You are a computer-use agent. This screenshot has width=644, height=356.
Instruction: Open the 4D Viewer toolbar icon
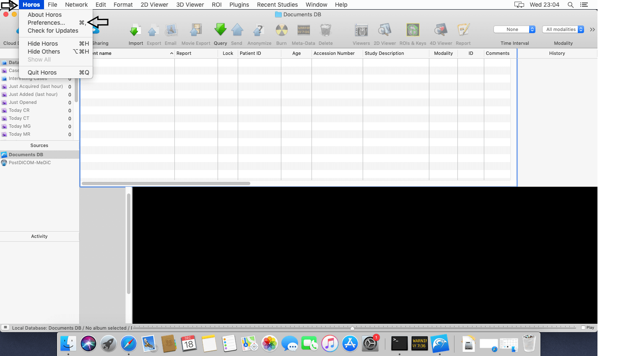click(x=441, y=30)
